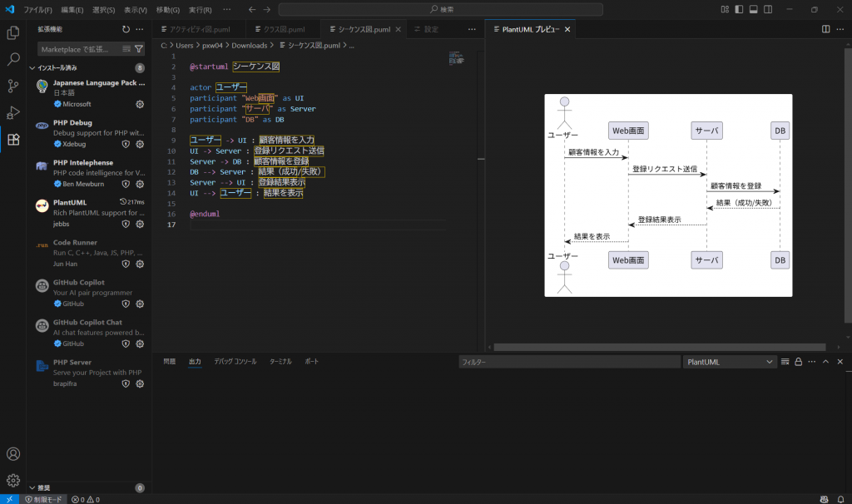
Task: Switch to デバッグ コンソール panel tab
Action: coord(235,362)
